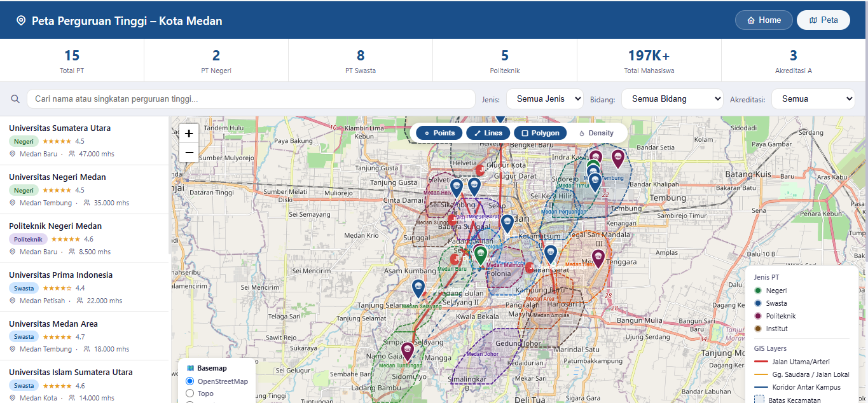Toggle the Lines layer
Viewport: 868px width, 403px height.
point(488,133)
